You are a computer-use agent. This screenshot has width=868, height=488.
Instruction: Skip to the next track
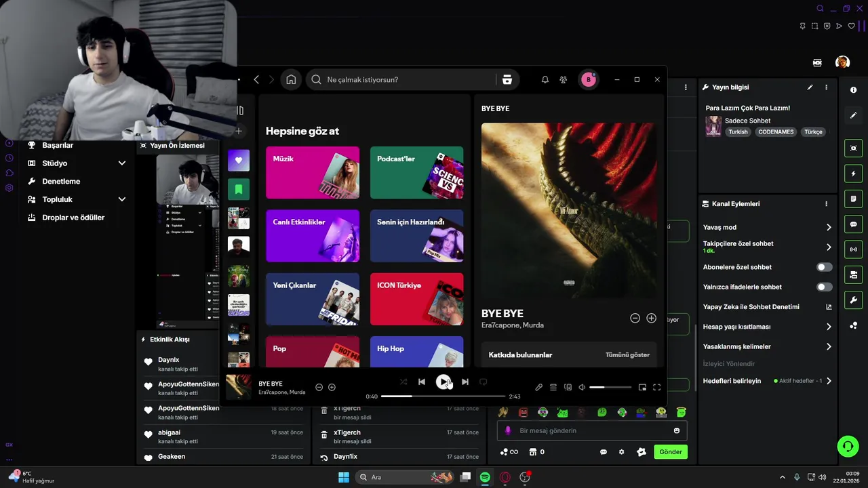(x=465, y=382)
